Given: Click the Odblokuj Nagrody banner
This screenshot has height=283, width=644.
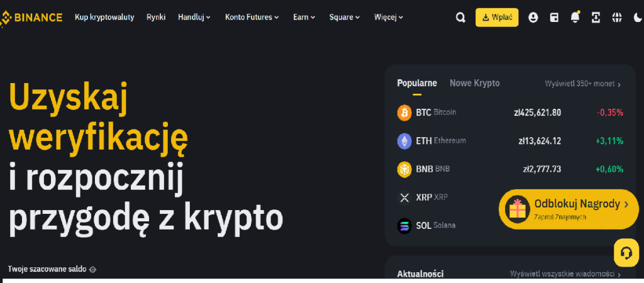Looking at the screenshot, I should tap(569, 209).
